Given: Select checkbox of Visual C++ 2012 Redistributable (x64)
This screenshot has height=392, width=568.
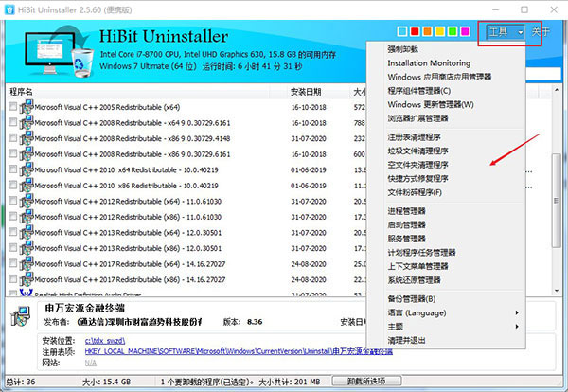Looking at the screenshot, I should pos(12,201).
